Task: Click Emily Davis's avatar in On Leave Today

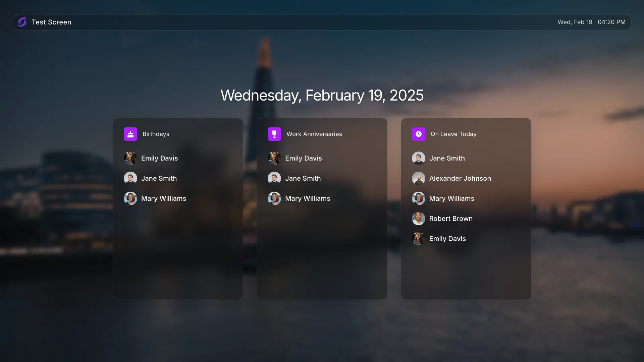Action: tap(419, 239)
